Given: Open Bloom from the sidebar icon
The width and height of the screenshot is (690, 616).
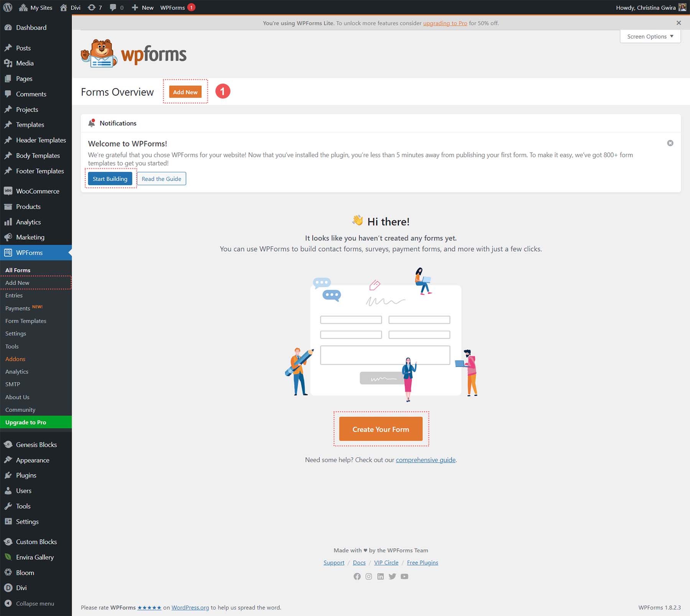Looking at the screenshot, I should (8, 572).
